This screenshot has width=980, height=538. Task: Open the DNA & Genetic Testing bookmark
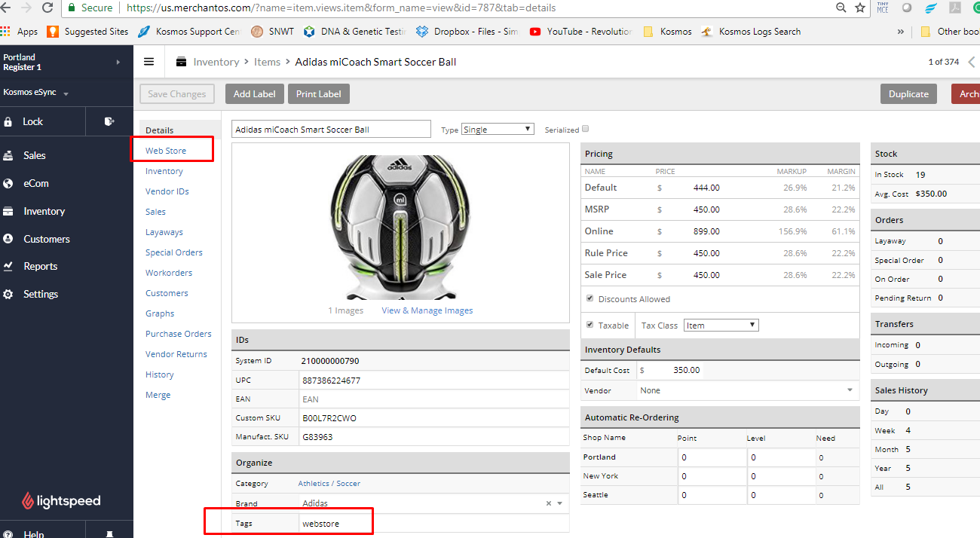(354, 32)
